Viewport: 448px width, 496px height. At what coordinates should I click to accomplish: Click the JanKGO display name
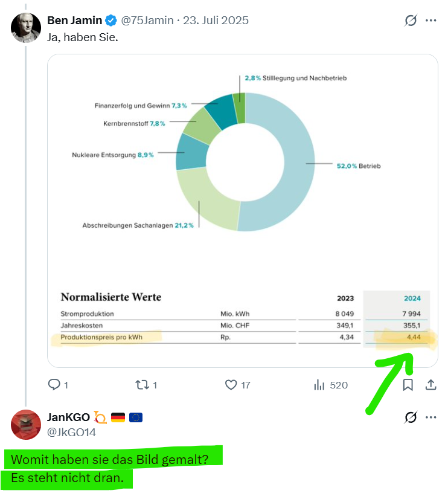(68, 417)
